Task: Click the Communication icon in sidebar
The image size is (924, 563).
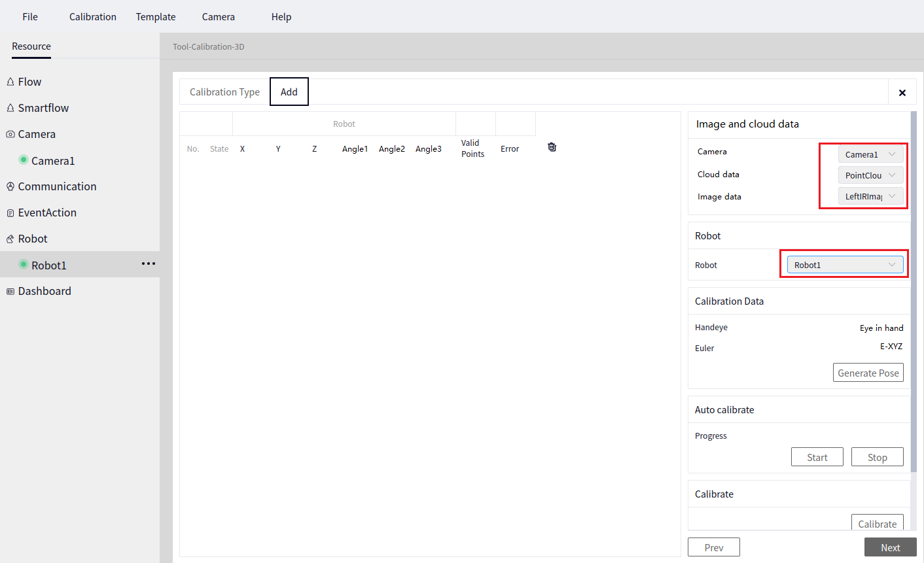Action: (x=10, y=186)
